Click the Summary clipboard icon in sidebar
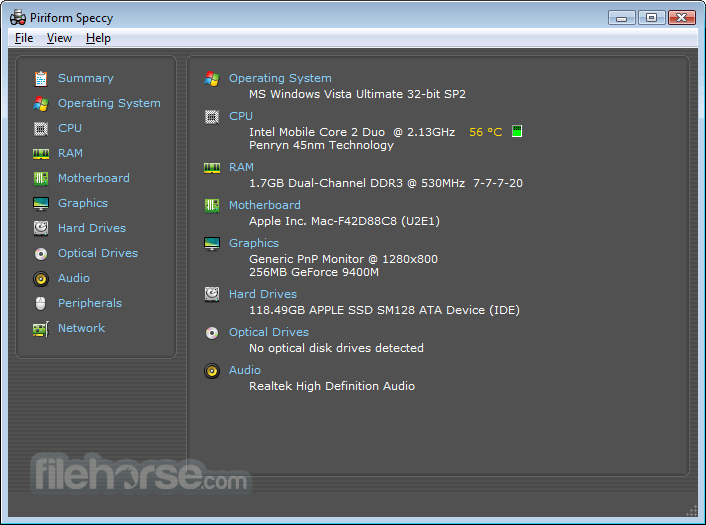Screen dimensions: 706x525 tap(41, 78)
